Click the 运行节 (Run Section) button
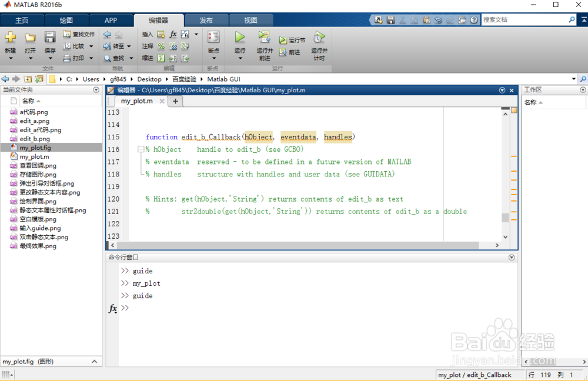The height and width of the screenshot is (381, 588). [292, 40]
